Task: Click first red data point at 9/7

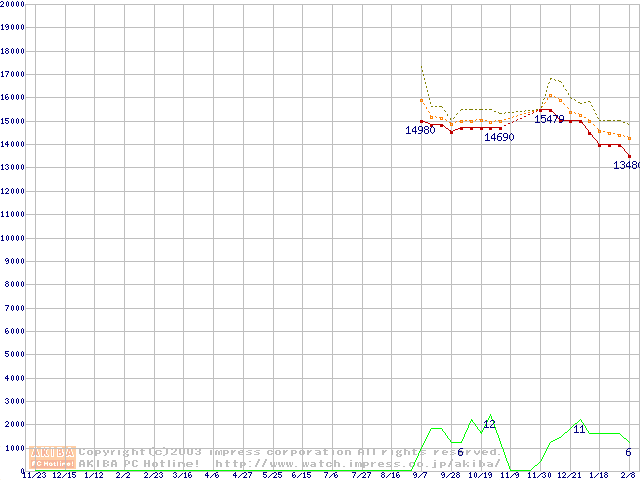Action: (x=422, y=121)
